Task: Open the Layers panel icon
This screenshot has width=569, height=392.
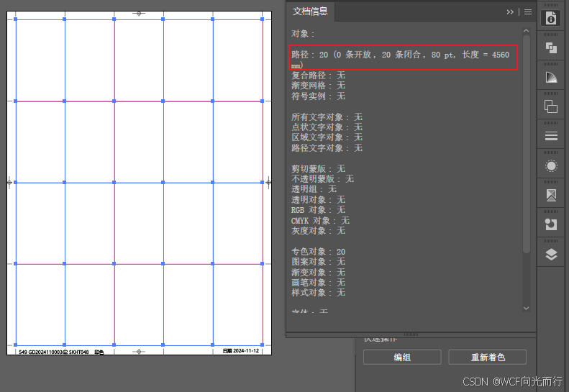Action: 551,255
